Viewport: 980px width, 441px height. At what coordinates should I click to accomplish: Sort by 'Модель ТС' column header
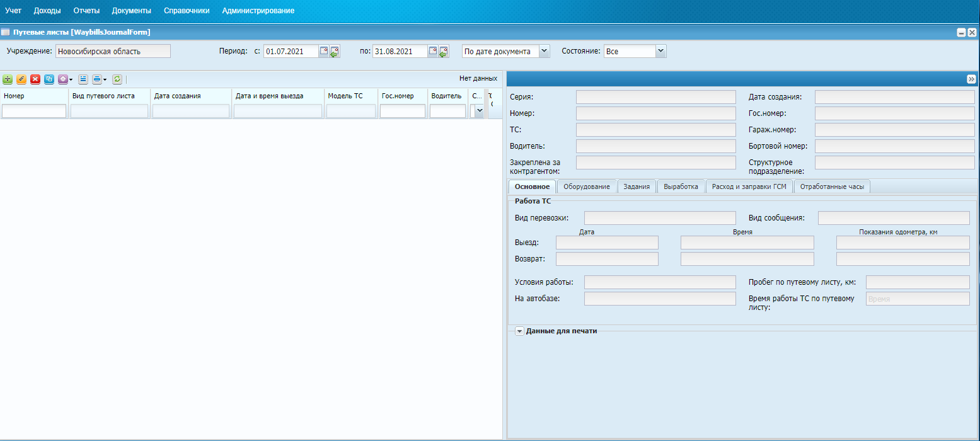[351, 96]
